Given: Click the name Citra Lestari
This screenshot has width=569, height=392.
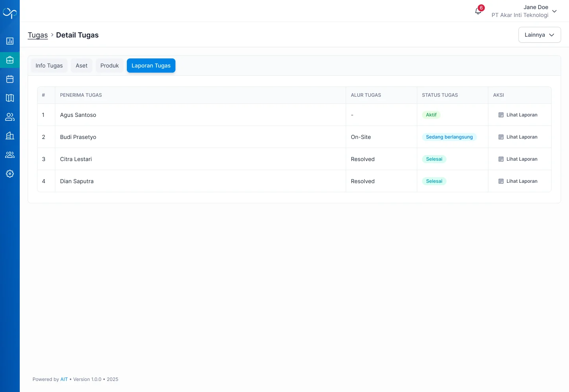Looking at the screenshot, I should click(x=76, y=159).
